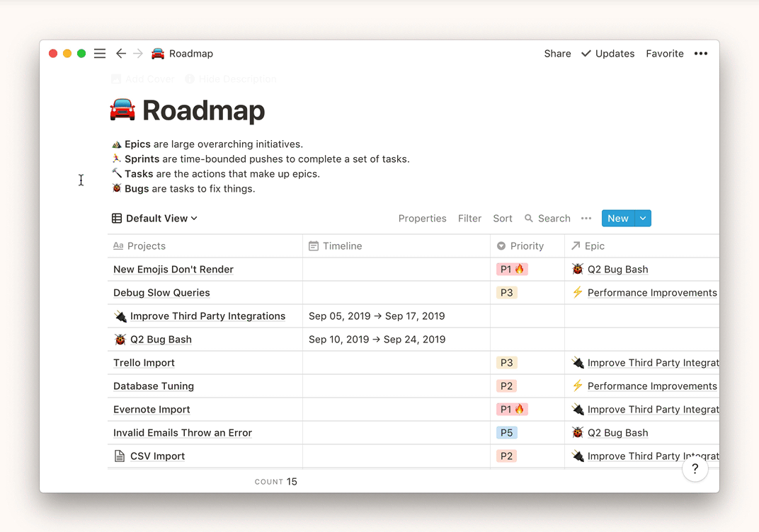759x532 pixels.
Task: Open database view options ellipsis
Action: pos(586,219)
